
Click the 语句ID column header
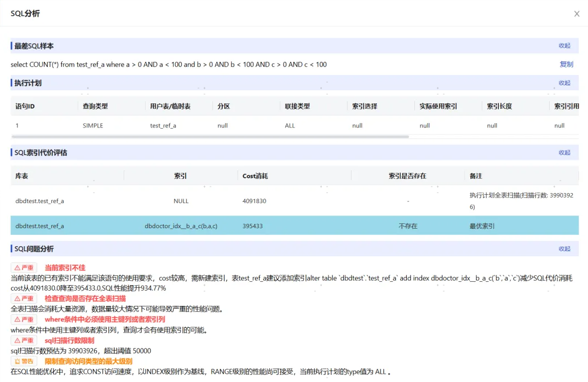click(x=25, y=106)
